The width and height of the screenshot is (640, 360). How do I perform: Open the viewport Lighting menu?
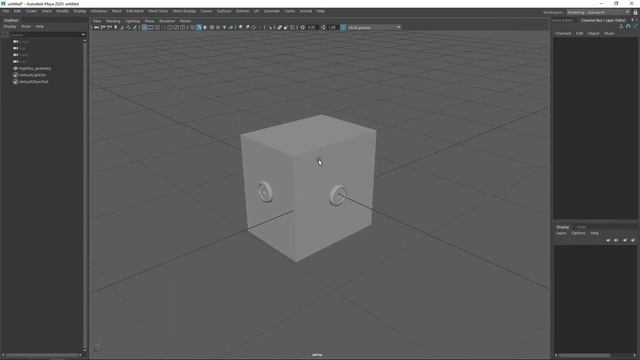click(132, 21)
